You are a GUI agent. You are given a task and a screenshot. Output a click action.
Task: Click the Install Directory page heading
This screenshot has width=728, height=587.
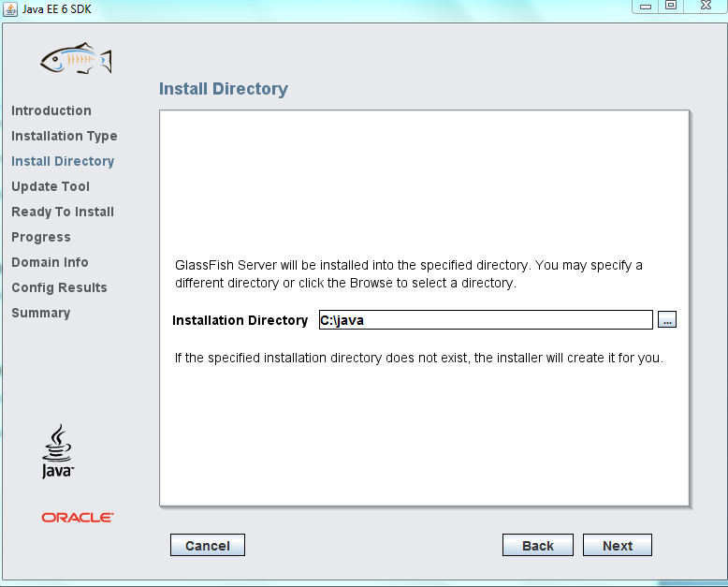tap(224, 89)
